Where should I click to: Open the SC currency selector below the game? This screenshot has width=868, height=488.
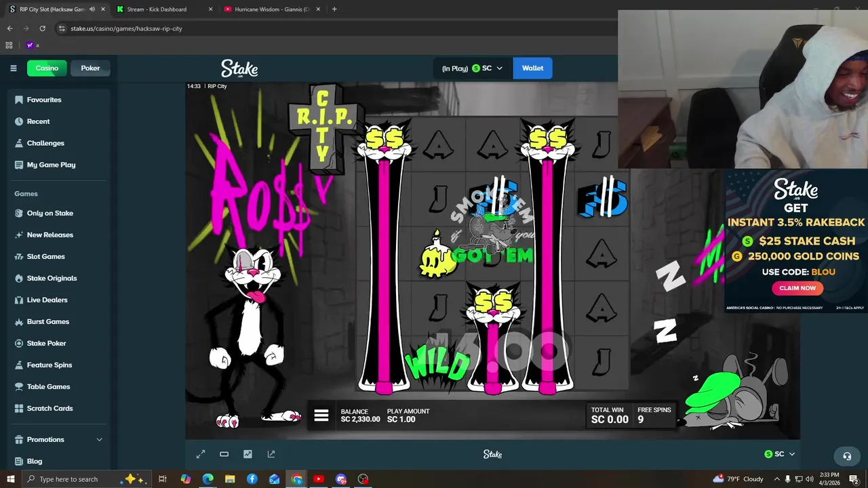[779, 454]
